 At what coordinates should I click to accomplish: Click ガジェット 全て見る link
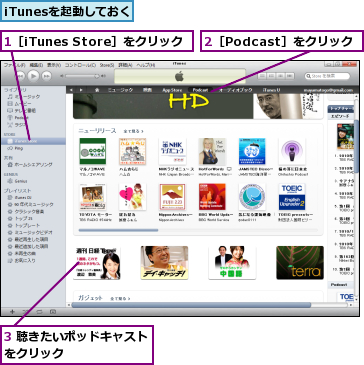click(x=120, y=299)
